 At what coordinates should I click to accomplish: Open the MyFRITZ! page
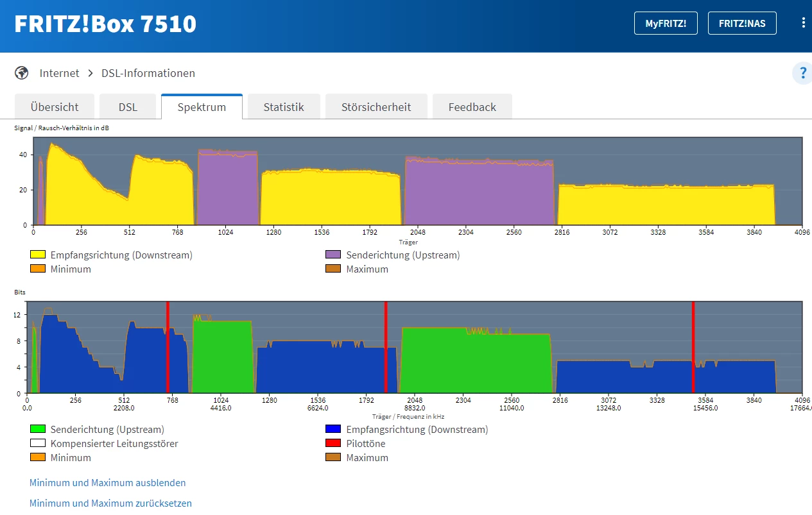(666, 23)
